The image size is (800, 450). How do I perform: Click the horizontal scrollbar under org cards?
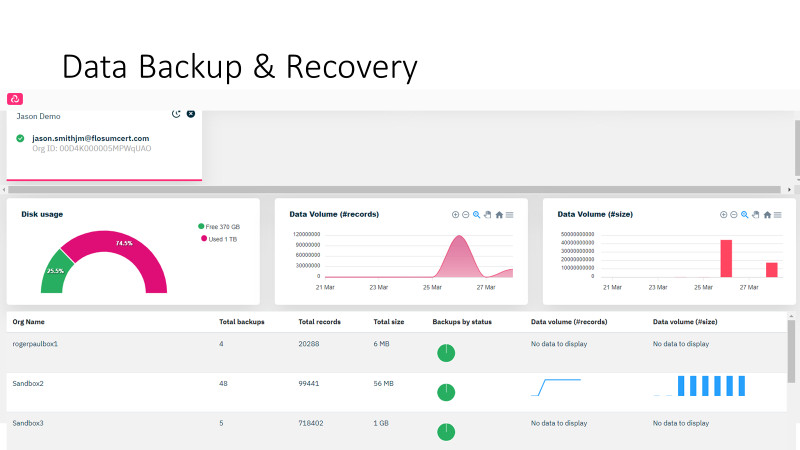(x=394, y=190)
